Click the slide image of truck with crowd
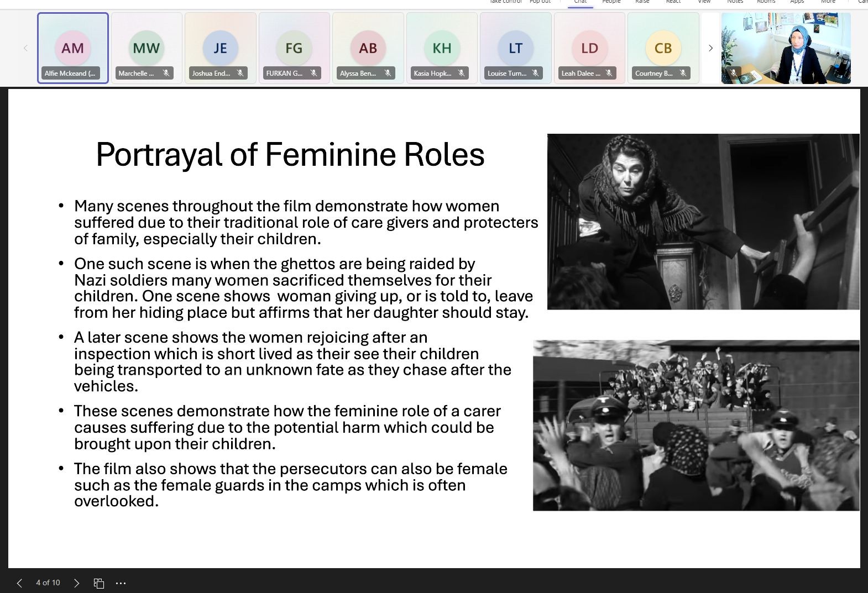 point(696,425)
